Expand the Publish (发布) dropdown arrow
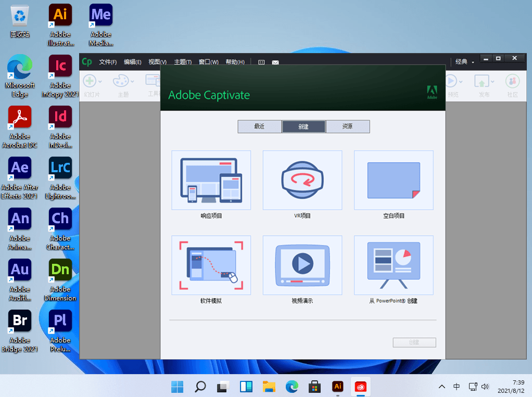 click(492, 81)
